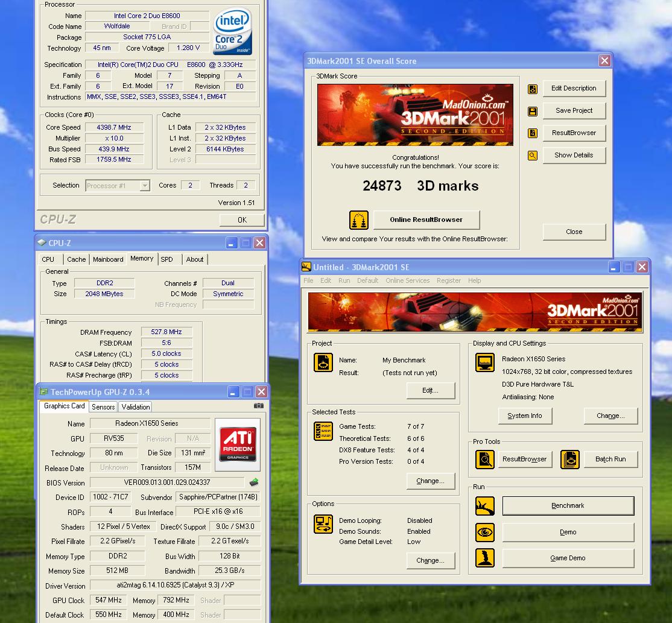Open the About tab in CPU-Z
672x623 pixels.
[195, 259]
